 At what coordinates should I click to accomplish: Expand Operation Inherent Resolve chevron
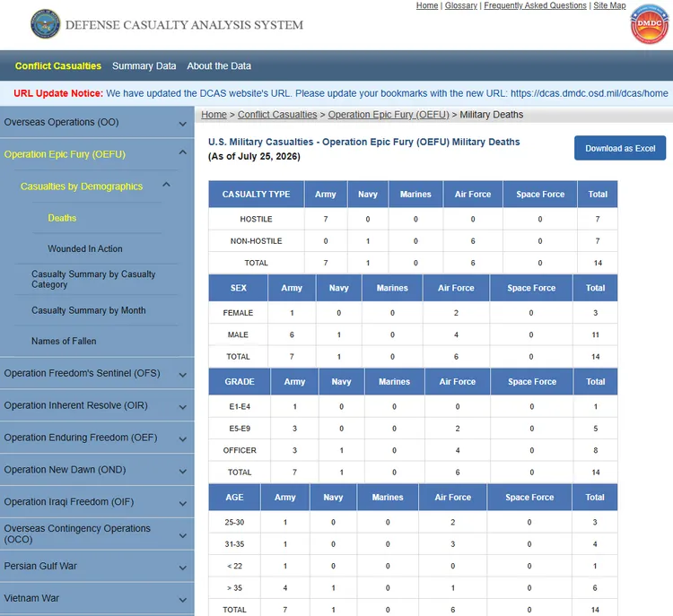[x=182, y=407]
